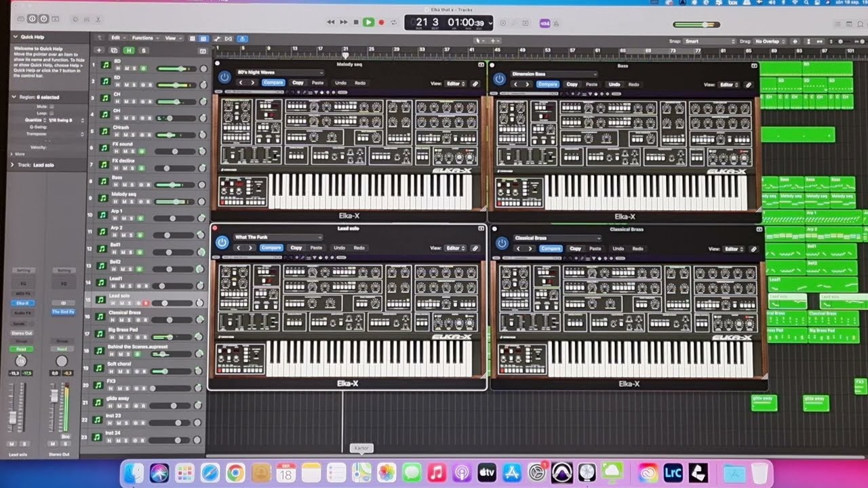Screen dimensions: 868x488
Task: Go to previous preset in Bass plugin
Action: (515, 85)
